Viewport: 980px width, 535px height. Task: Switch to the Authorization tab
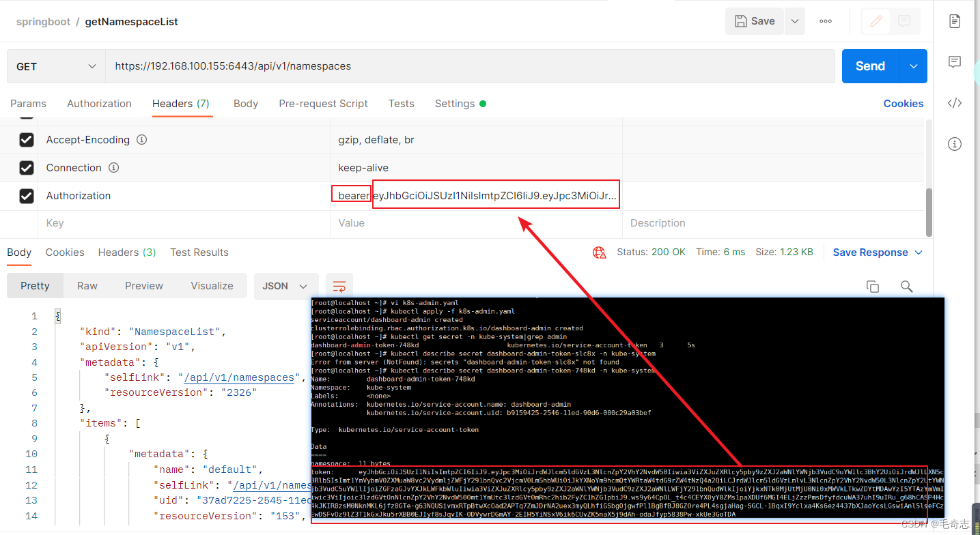pos(99,104)
